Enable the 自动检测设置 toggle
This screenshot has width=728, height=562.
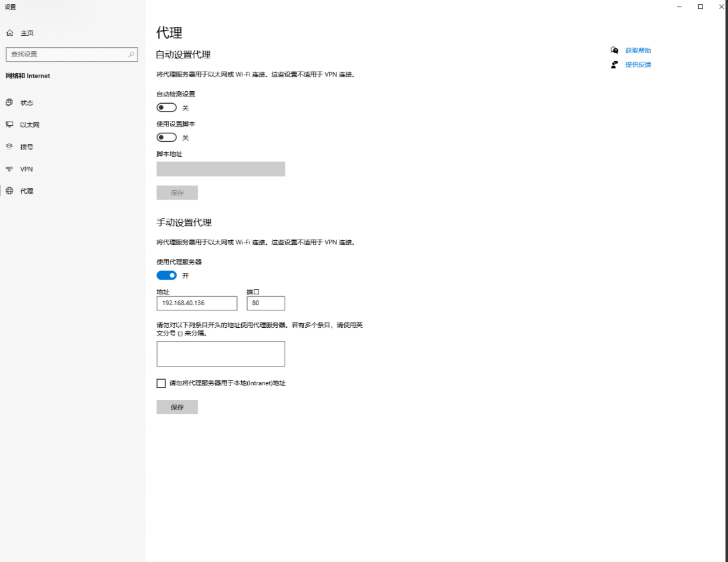pos(167,108)
